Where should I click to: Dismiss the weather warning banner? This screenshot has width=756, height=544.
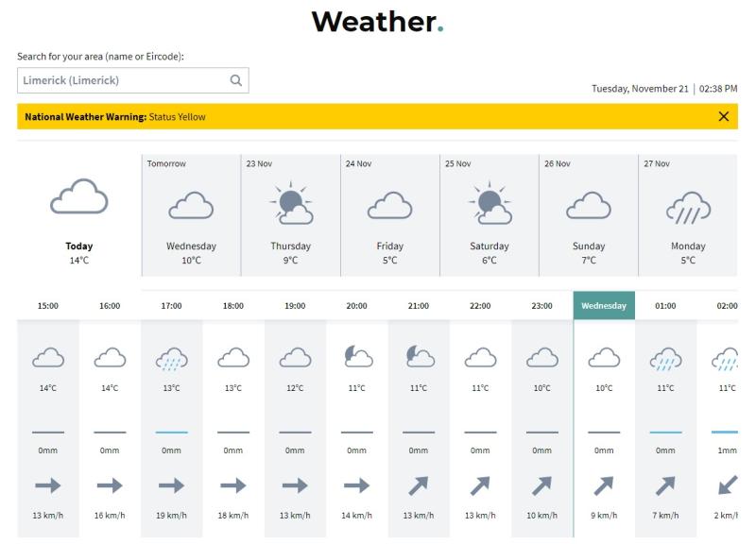[724, 118]
